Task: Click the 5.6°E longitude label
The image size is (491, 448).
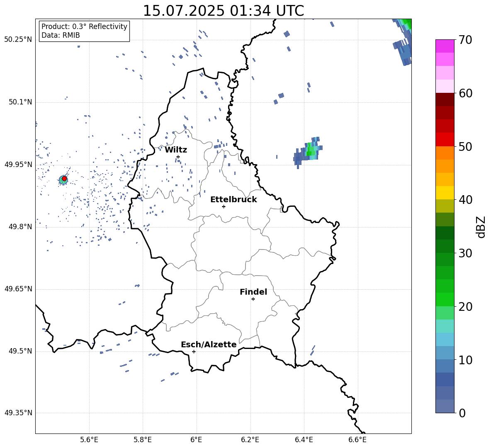Action: [89, 440]
